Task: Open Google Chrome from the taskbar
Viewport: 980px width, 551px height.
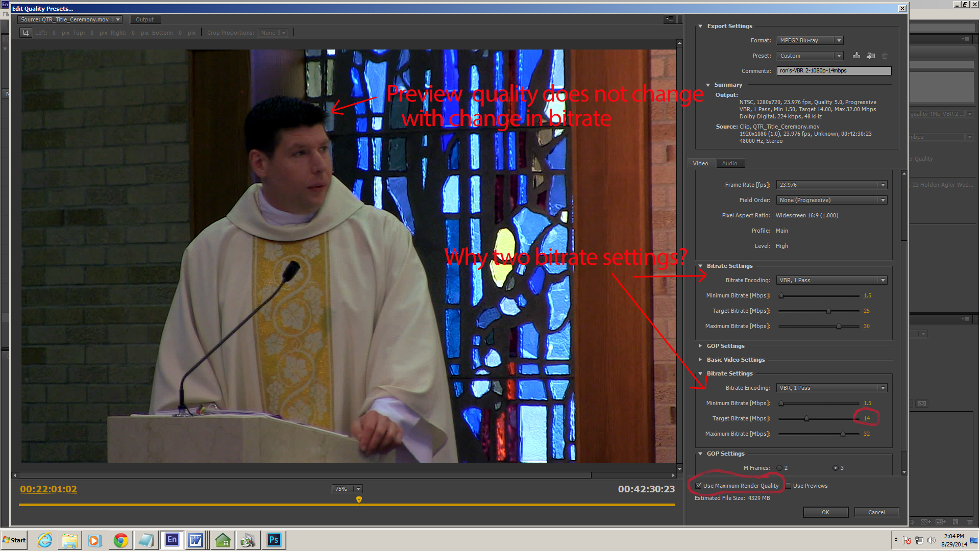Action: coord(121,540)
